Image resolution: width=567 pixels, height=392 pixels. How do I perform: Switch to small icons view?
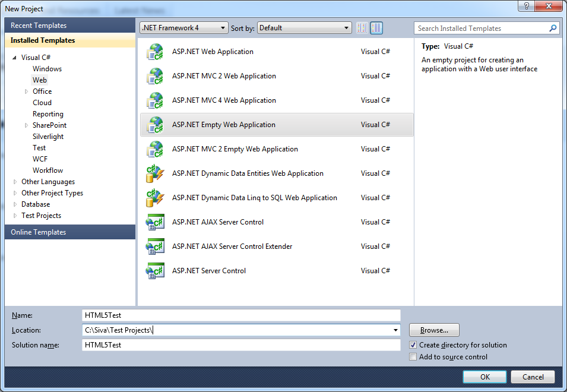(x=362, y=28)
